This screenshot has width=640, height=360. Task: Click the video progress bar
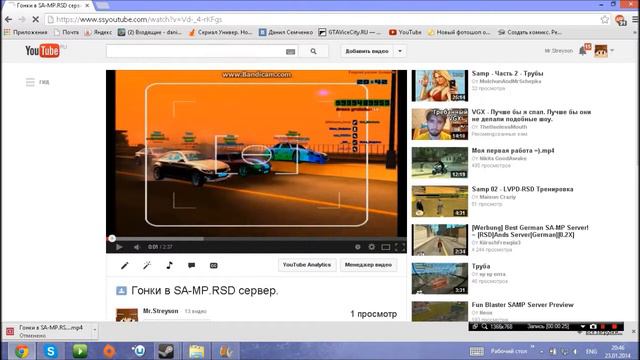[x=256, y=239]
